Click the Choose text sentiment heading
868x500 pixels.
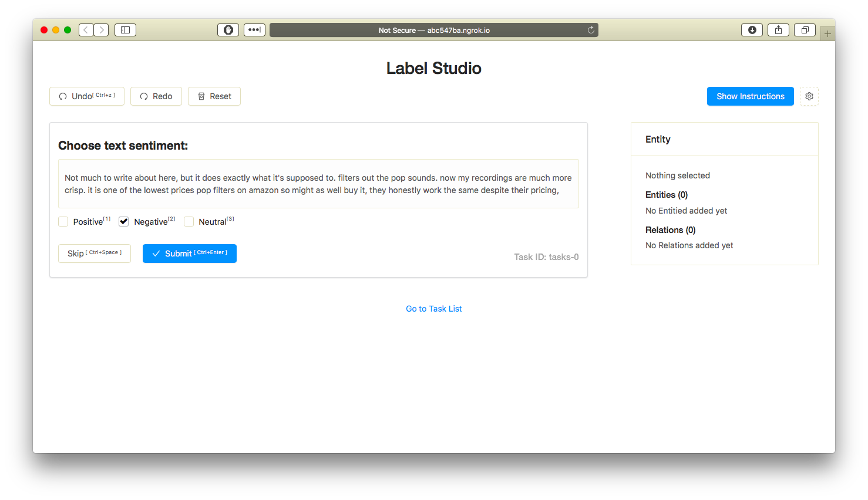pyautogui.click(x=123, y=146)
